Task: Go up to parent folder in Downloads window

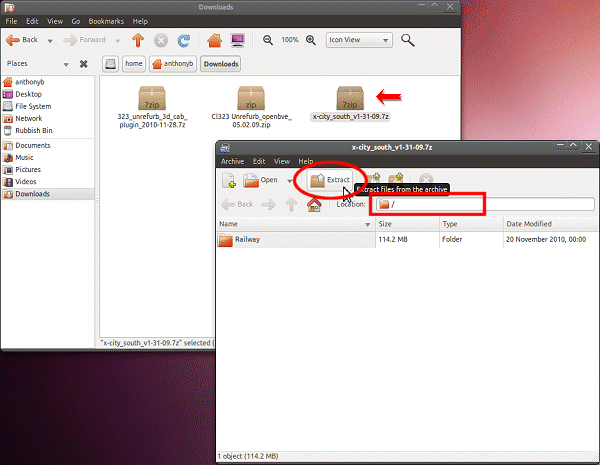Action: coord(138,40)
